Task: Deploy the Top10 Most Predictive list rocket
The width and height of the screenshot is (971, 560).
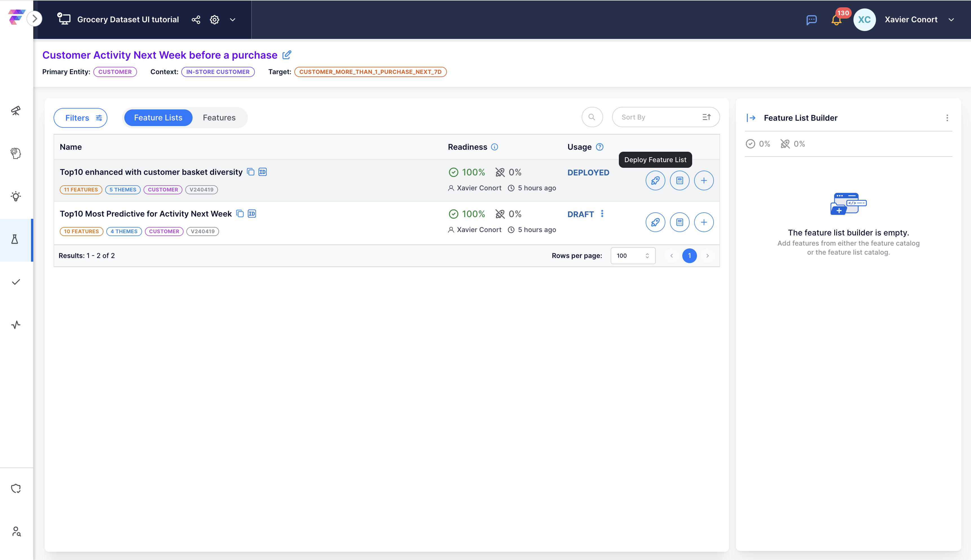Action: (655, 222)
